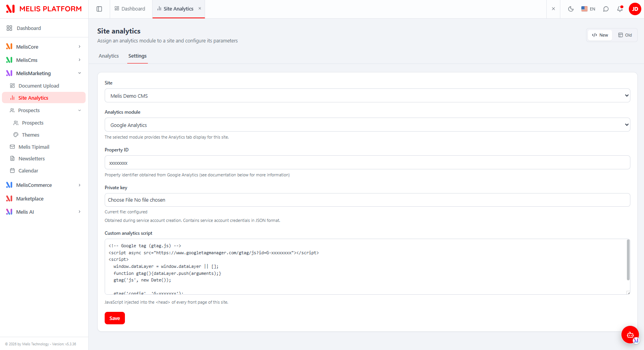
Task: Click the Melis Platform logo
Action: [44, 9]
